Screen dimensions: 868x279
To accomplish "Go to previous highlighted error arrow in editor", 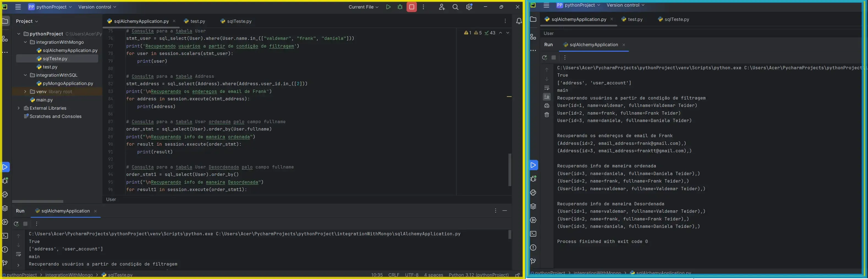I will click(x=500, y=33).
